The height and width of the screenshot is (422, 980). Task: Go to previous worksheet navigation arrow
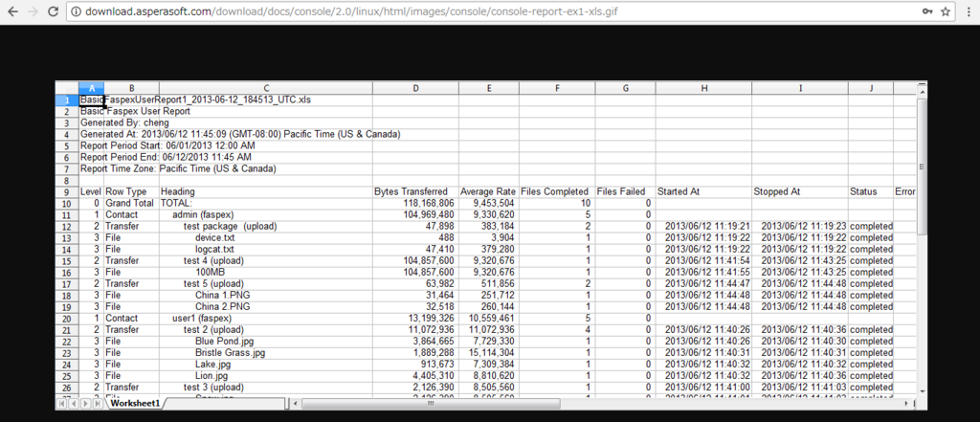(x=73, y=404)
